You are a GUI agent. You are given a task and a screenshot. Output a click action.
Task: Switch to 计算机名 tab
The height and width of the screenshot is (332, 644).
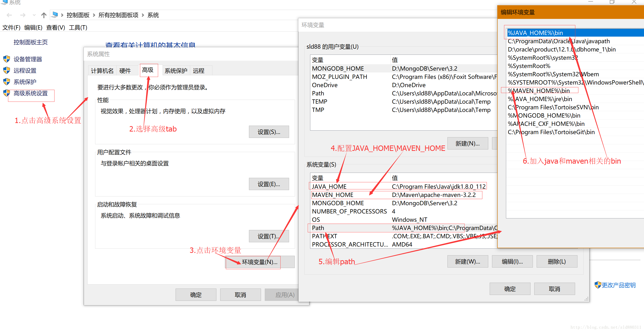[102, 71]
